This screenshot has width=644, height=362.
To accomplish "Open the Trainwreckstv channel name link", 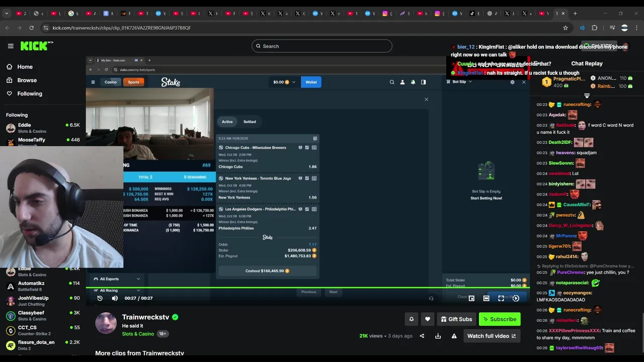I will [145, 317].
